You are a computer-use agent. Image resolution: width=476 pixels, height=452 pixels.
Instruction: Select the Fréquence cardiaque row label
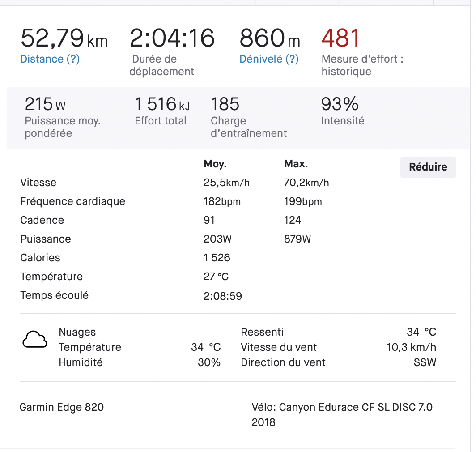72,201
